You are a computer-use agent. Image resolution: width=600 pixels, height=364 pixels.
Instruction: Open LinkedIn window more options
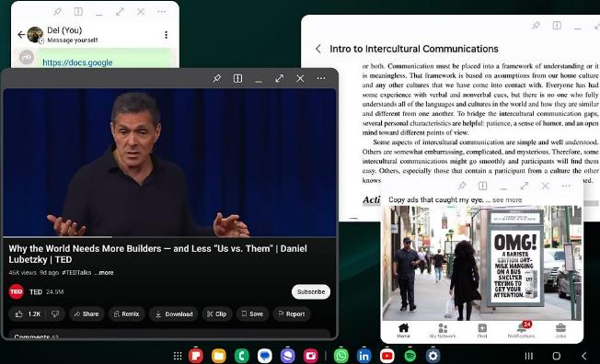566,186
